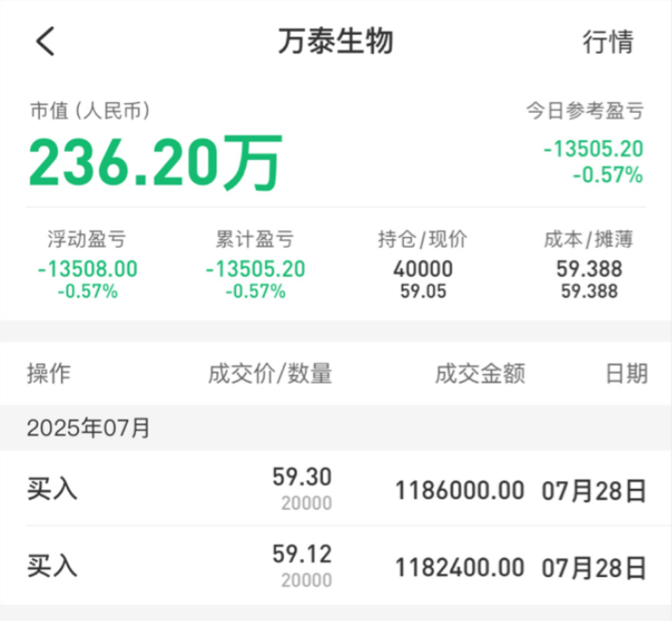The width and height of the screenshot is (672, 621).
Task: Click the 59.30 trade price
Action: (x=302, y=477)
